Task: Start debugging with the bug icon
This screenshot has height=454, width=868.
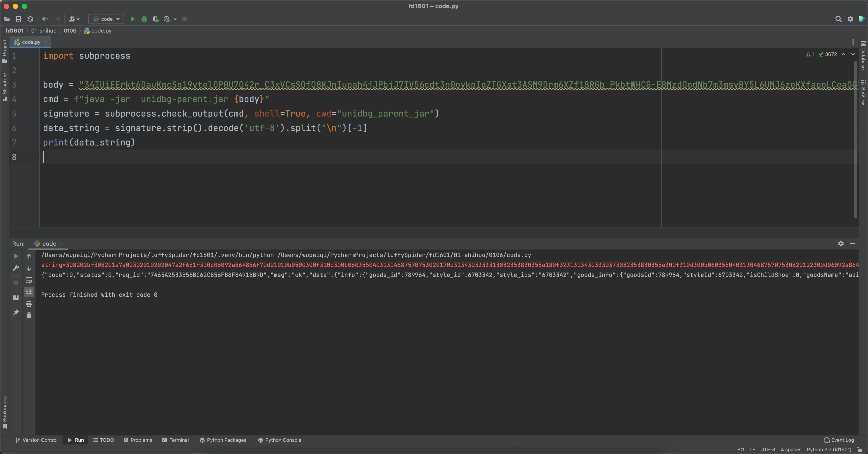Action: click(144, 19)
